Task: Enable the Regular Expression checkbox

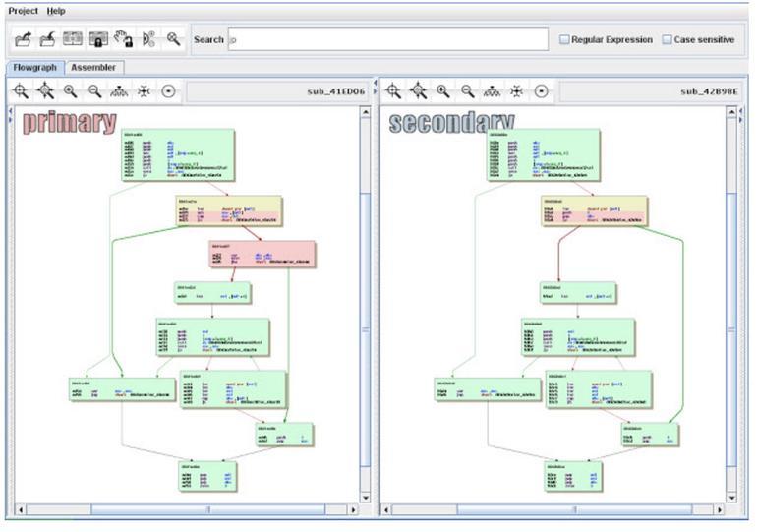Action: point(564,40)
